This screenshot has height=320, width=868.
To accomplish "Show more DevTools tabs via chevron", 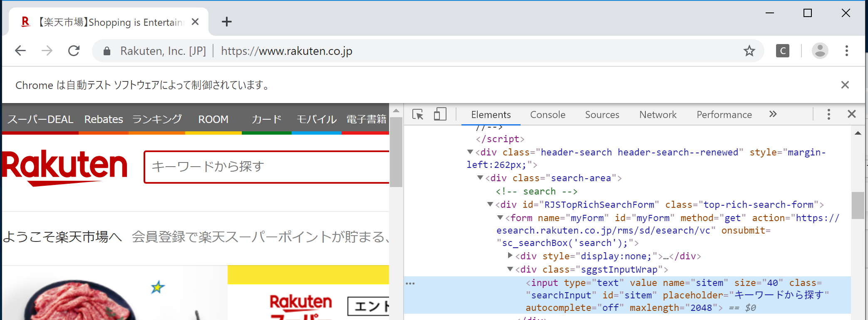I will pyautogui.click(x=773, y=114).
